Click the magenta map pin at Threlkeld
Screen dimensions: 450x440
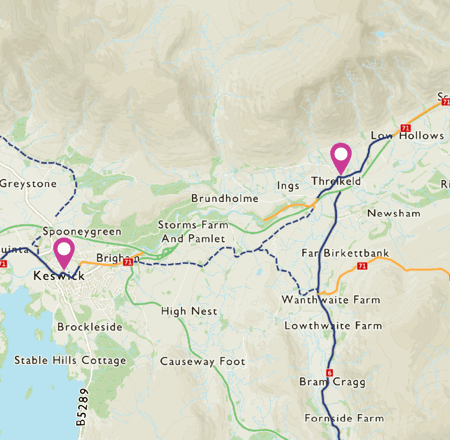[x=341, y=159]
